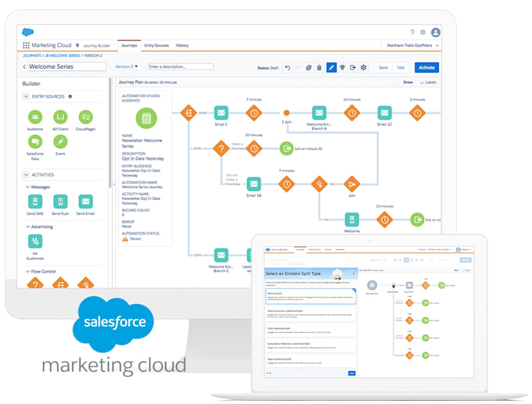Select the Event entry source lightning icon
Screen dimensions: 532x404
click(60, 141)
